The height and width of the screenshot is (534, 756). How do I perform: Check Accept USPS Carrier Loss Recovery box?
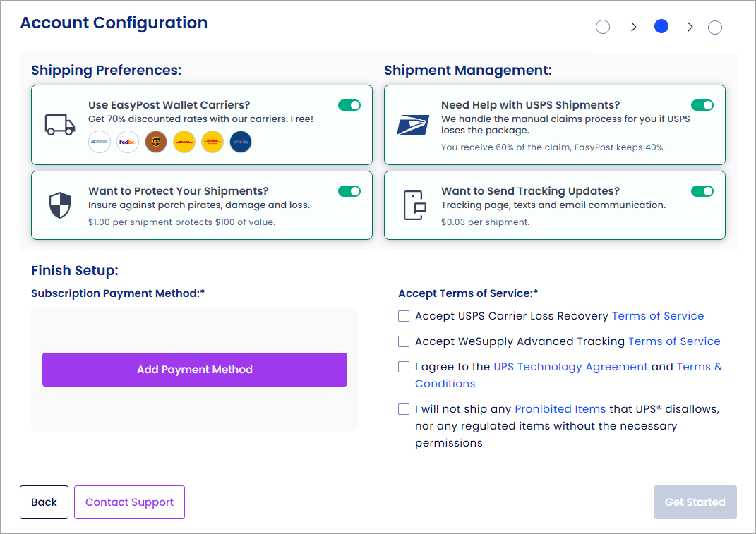coord(404,316)
